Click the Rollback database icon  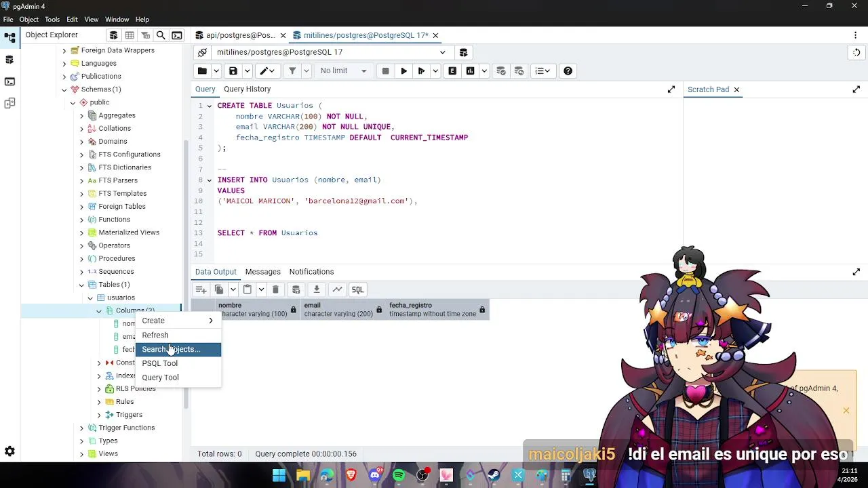pyautogui.click(x=519, y=71)
